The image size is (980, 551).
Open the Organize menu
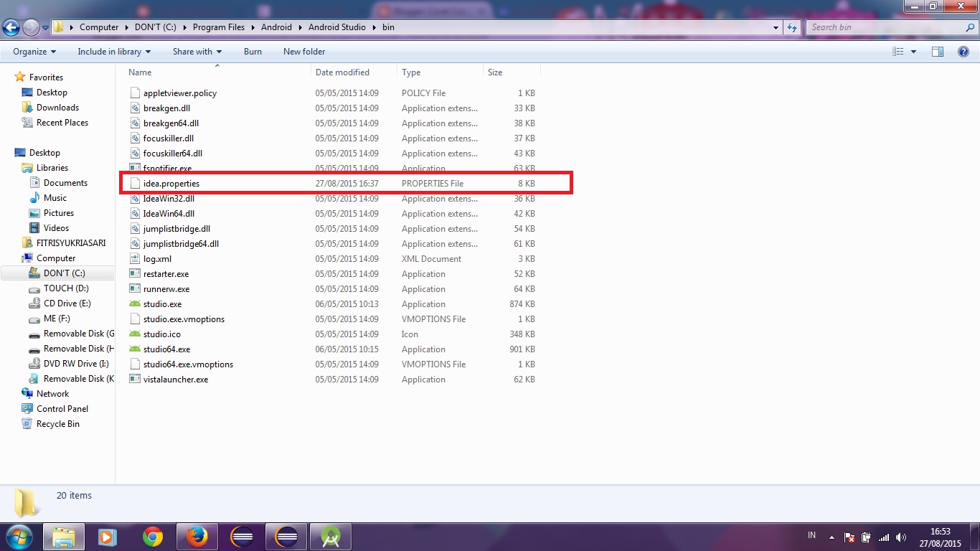(34, 52)
